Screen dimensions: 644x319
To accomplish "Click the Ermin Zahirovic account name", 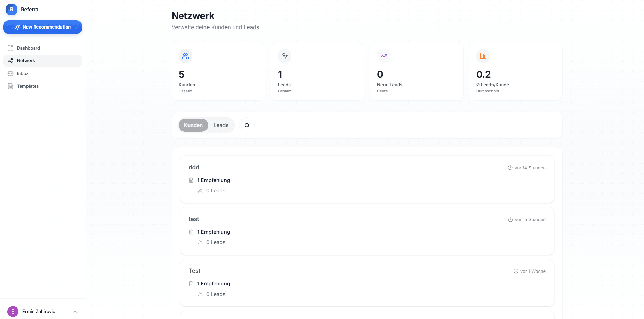I will tap(39, 312).
